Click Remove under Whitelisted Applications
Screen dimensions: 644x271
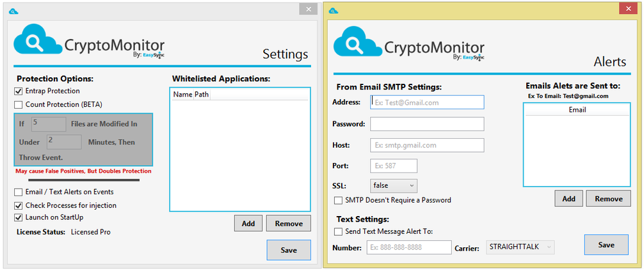click(288, 224)
